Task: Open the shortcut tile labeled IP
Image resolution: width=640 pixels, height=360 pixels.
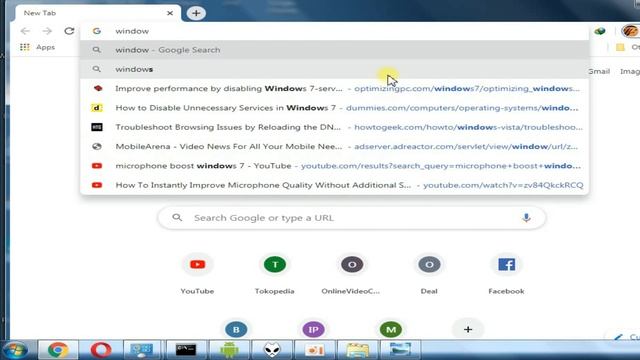Action: click(313, 329)
